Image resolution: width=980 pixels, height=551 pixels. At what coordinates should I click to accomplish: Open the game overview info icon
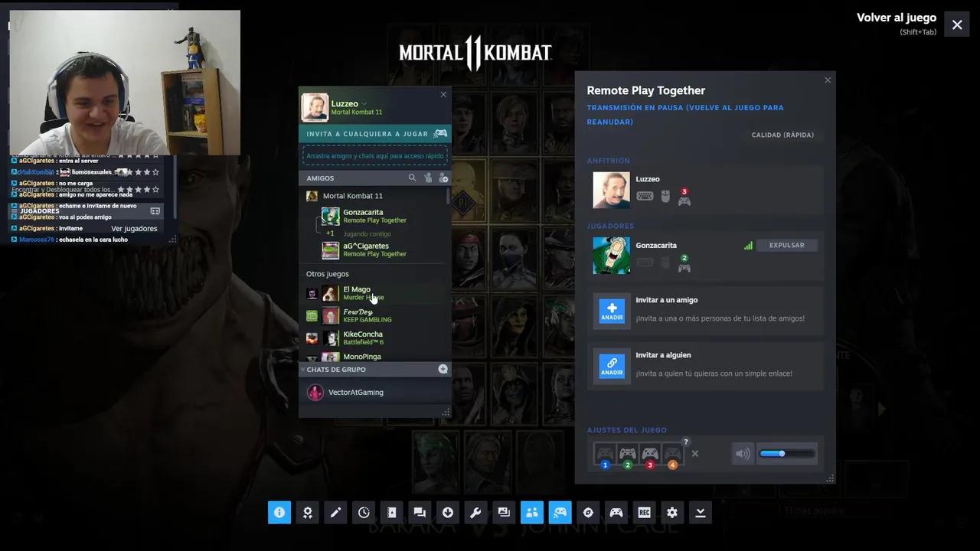(x=279, y=513)
